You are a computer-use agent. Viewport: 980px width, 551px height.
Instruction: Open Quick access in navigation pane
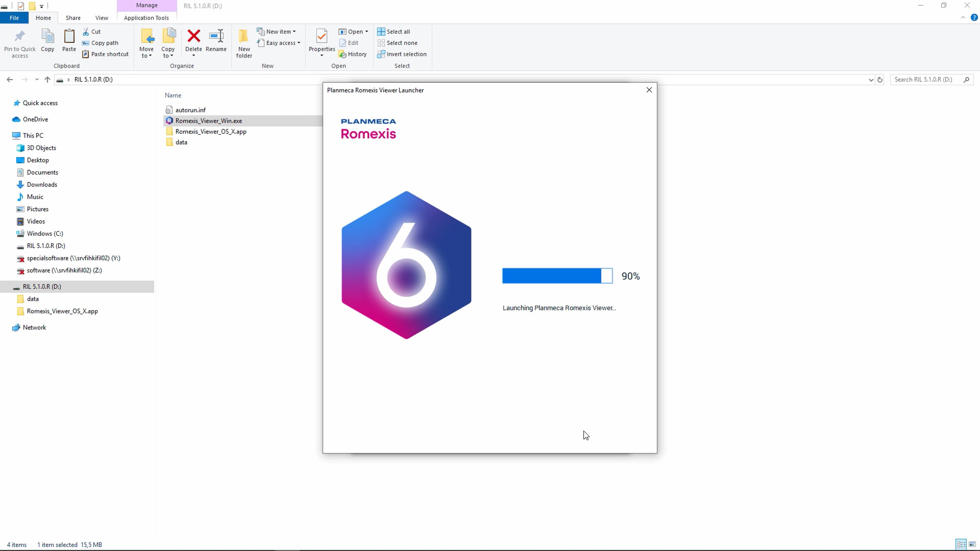coord(40,103)
